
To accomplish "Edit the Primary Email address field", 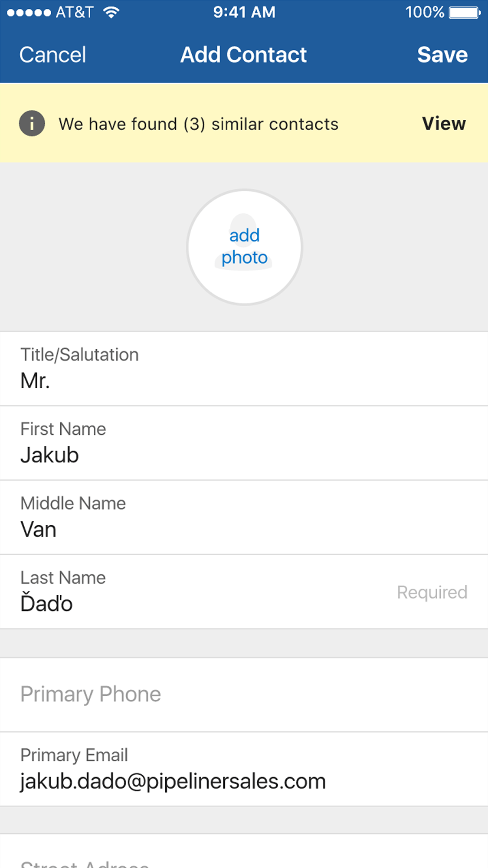I will 244,769.
